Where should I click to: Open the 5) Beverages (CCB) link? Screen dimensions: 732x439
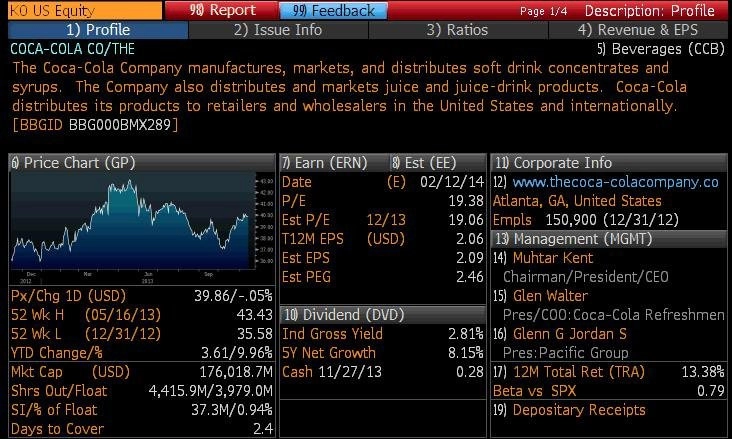pyautogui.click(x=661, y=49)
